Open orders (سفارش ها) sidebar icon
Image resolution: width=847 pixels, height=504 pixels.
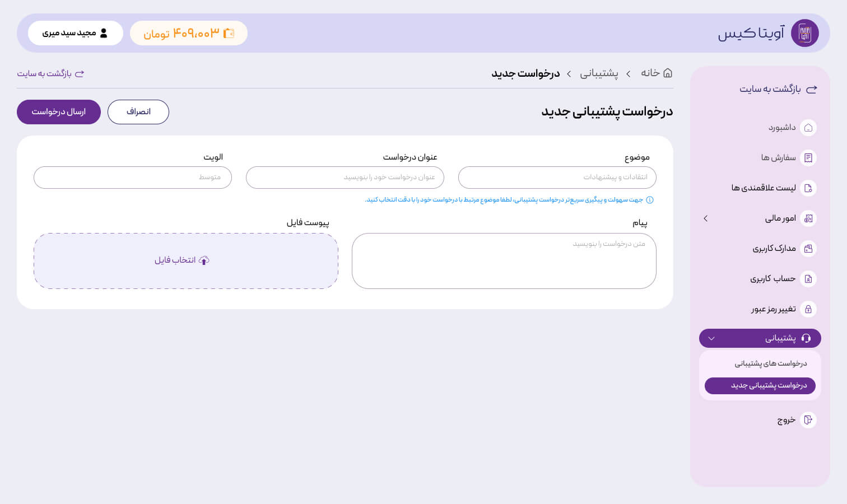coord(808,158)
